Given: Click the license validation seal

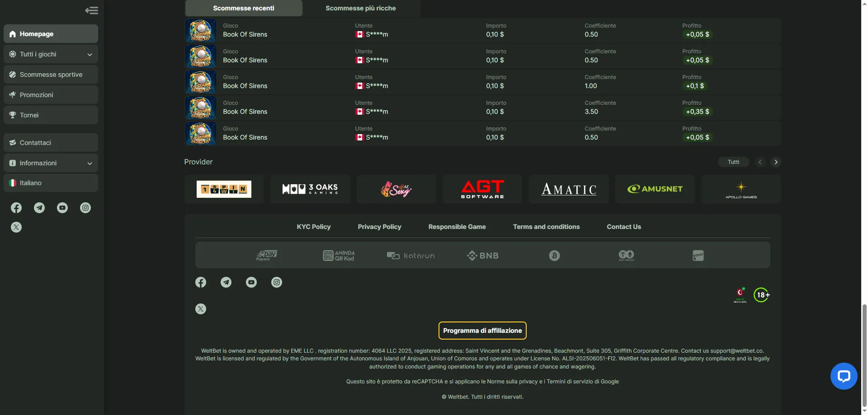Looking at the screenshot, I should tap(740, 295).
